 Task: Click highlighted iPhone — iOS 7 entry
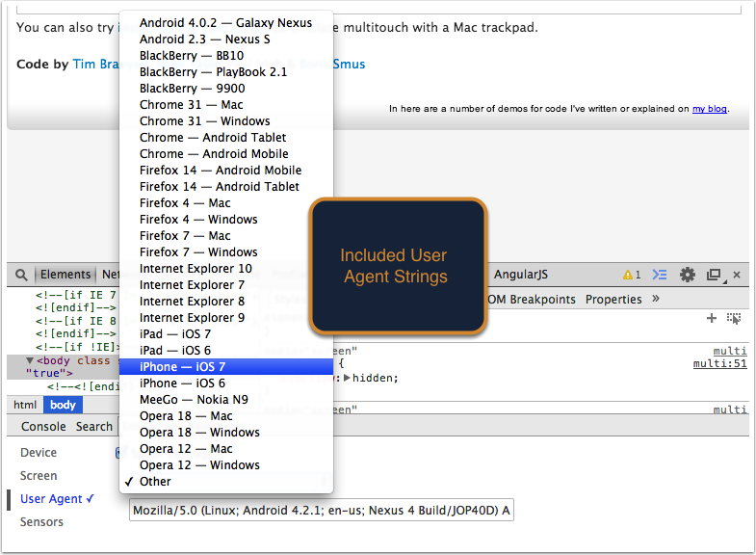click(x=225, y=367)
